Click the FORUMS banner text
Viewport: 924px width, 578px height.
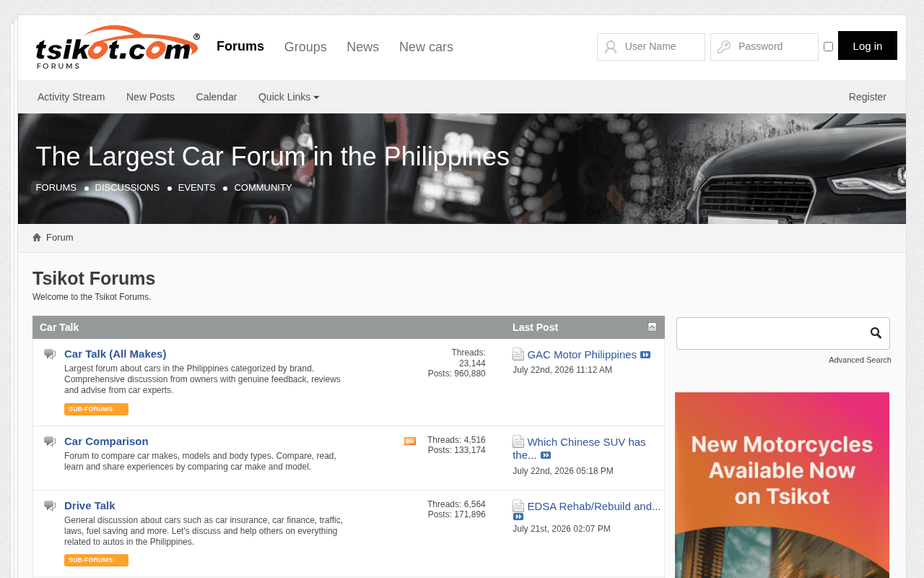click(x=56, y=188)
